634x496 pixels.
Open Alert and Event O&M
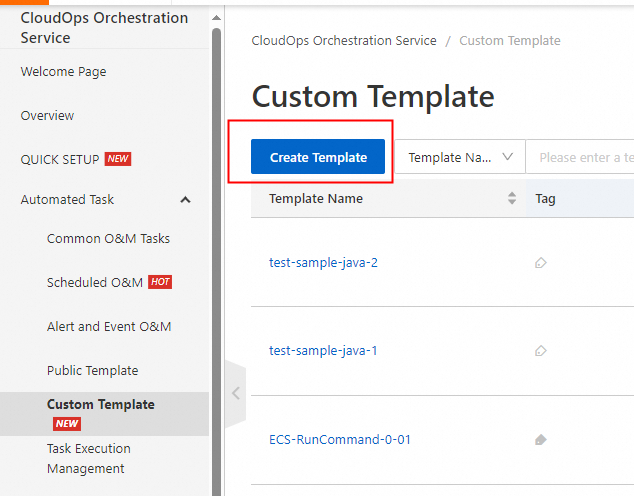click(109, 327)
